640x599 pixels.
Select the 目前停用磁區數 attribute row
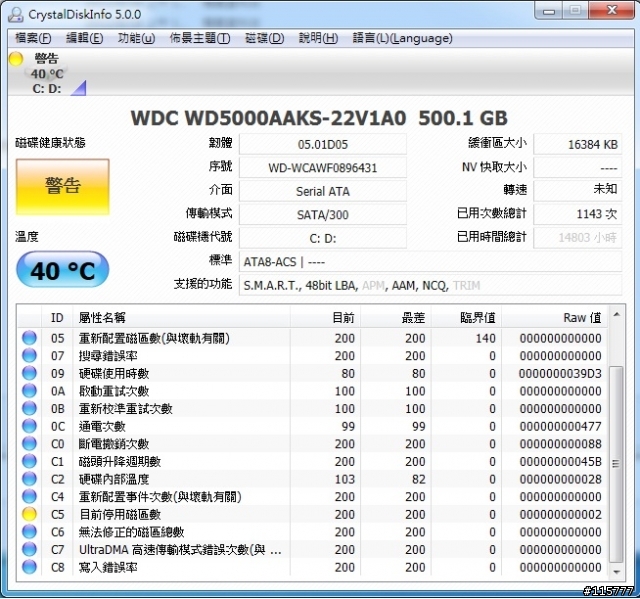point(313,514)
